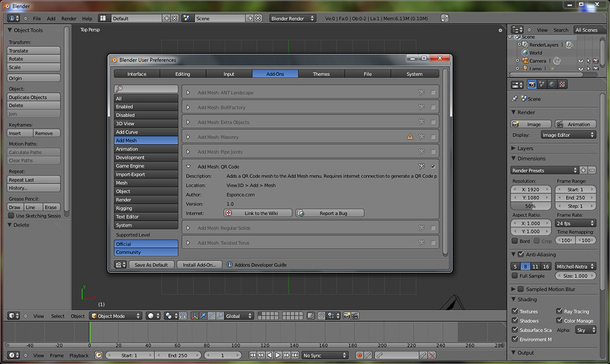Jump to last frame in timeline
610x364 pixels.
[295, 355]
